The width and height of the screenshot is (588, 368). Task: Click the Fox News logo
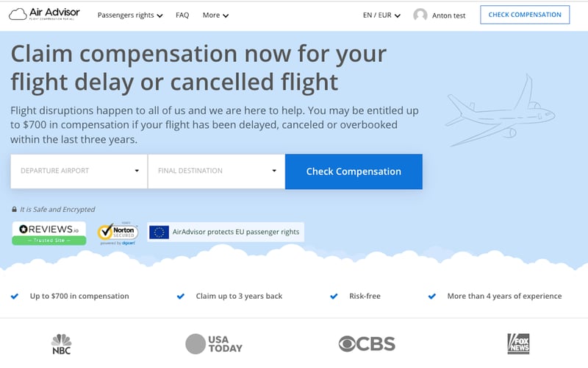pos(518,344)
